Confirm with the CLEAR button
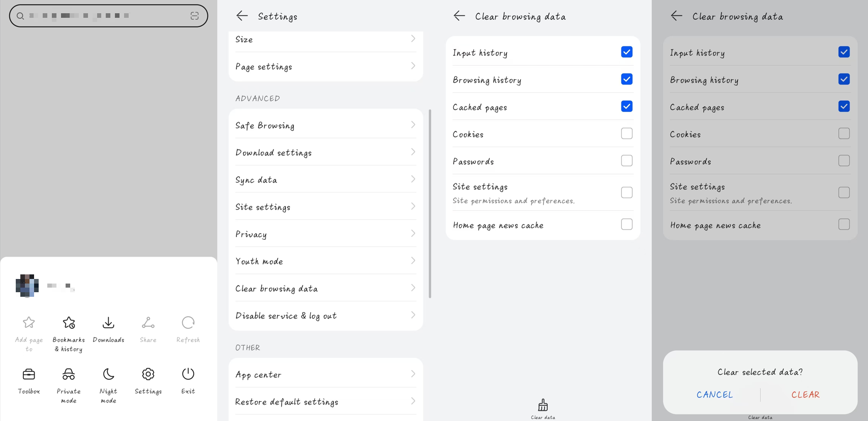The image size is (868, 421). tap(805, 395)
